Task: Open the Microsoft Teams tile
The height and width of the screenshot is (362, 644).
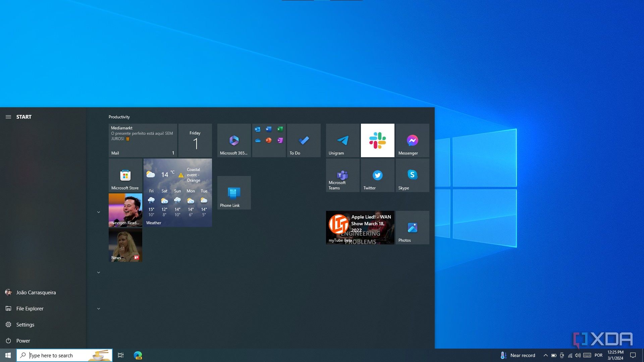Action: click(x=342, y=175)
